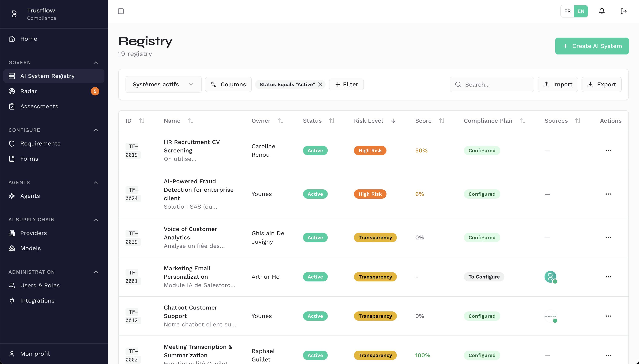The image size is (639, 364).
Task: Open the Systèmes actifs view dropdown
Action: (x=163, y=84)
